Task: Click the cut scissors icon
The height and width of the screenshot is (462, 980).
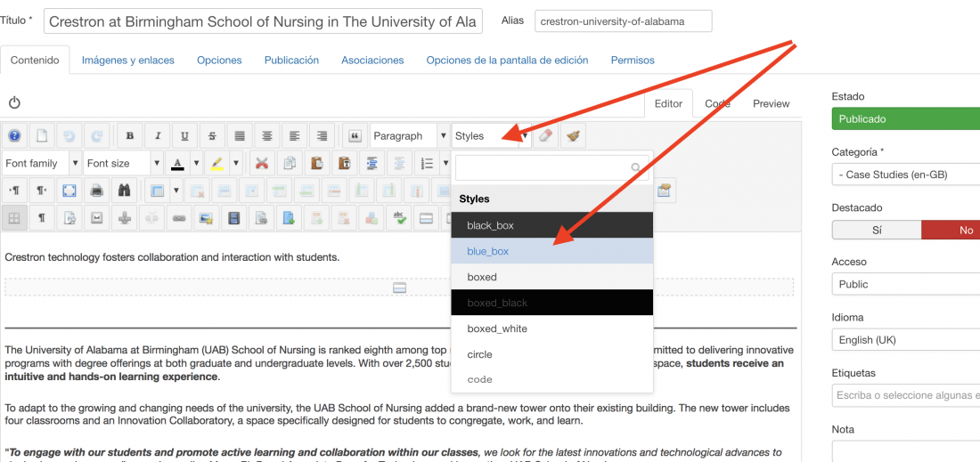Action: (x=263, y=163)
